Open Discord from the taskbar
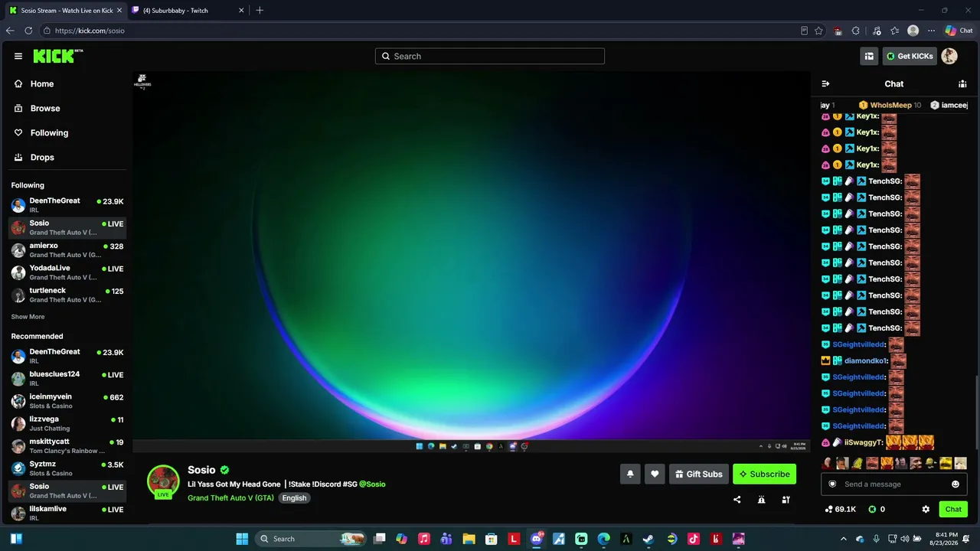The width and height of the screenshot is (980, 551). click(x=536, y=539)
